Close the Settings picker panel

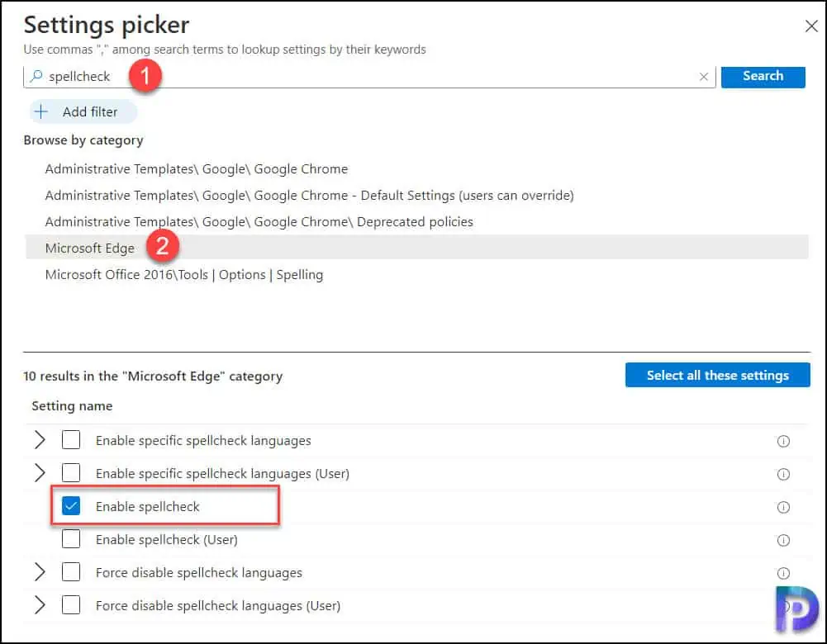pos(811,26)
